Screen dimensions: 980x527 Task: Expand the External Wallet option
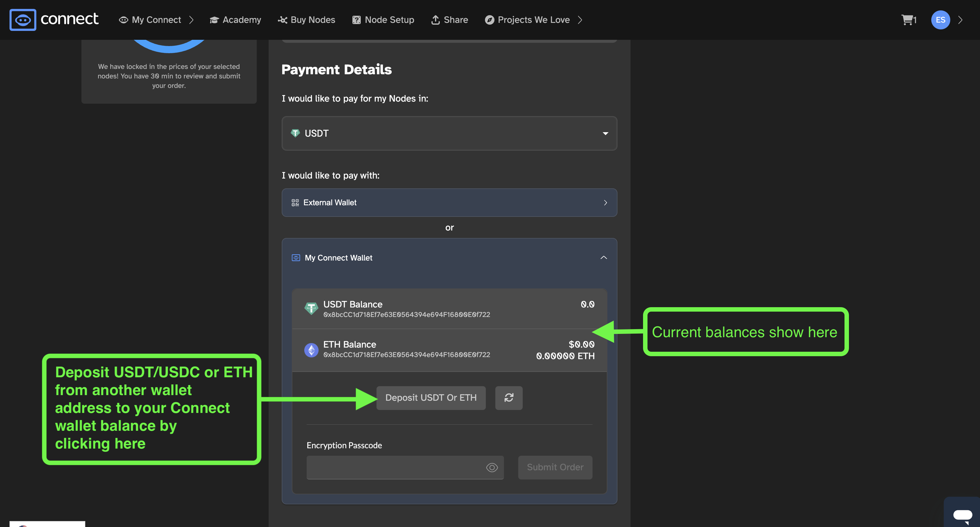tap(449, 203)
